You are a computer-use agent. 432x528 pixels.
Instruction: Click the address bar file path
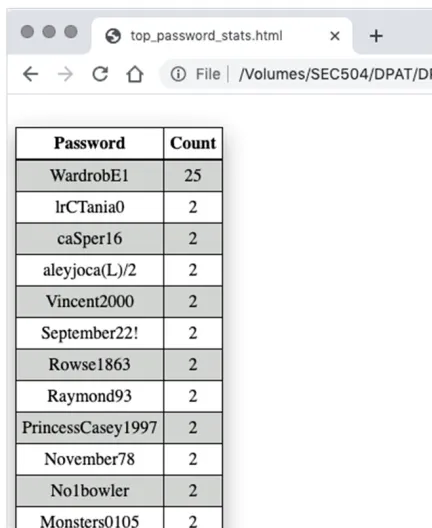[x=335, y=74]
